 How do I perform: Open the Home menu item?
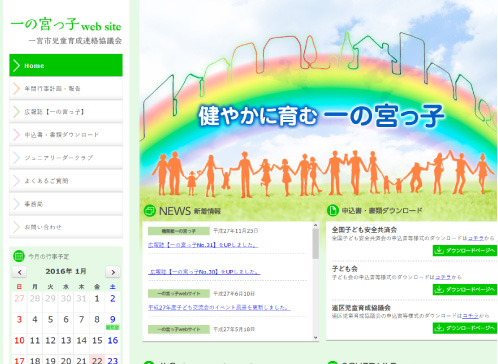tap(66, 65)
